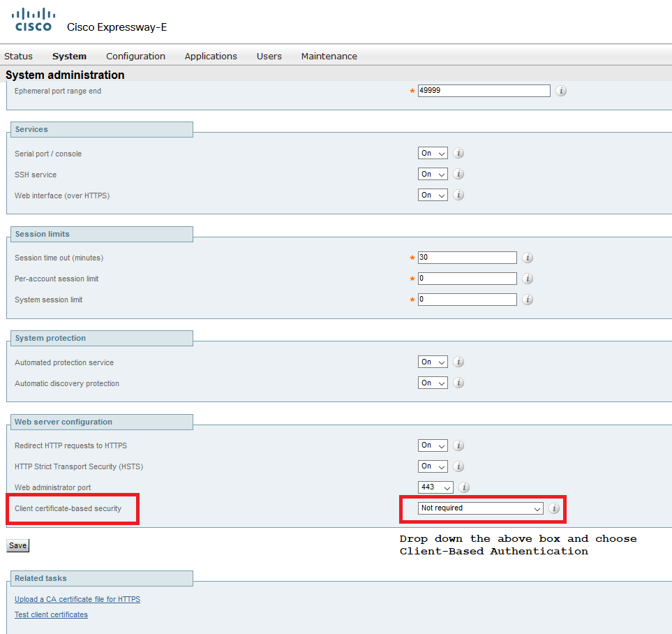
Task: Focus the Ephemeral port range end field
Action: click(x=484, y=91)
